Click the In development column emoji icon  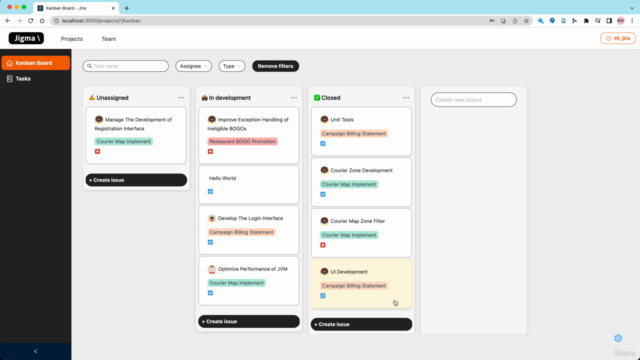(x=204, y=98)
